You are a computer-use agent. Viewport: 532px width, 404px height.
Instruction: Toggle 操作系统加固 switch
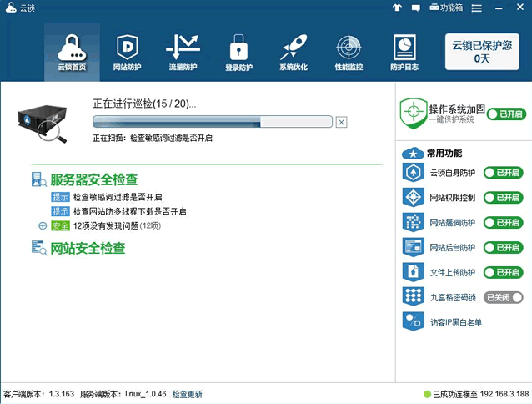pyautogui.click(x=506, y=114)
